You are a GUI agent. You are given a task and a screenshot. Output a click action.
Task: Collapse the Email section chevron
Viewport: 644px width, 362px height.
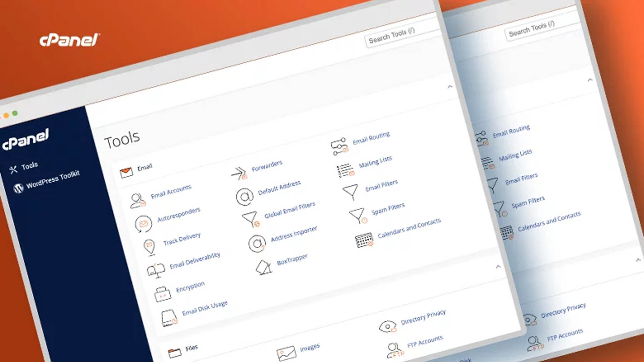(x=450, y=87)
